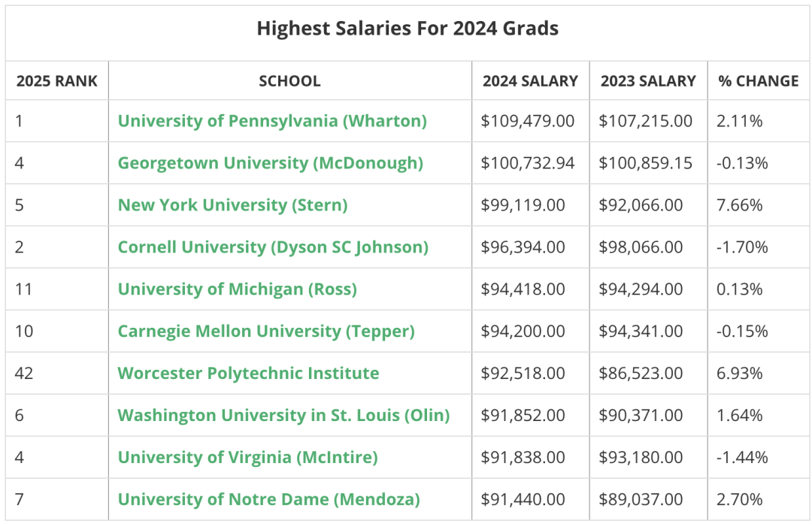Image resolution: width=812 pixels, height=524 pixels.
Task: Click New York University (Stern) link
Action: pos(232,205)
